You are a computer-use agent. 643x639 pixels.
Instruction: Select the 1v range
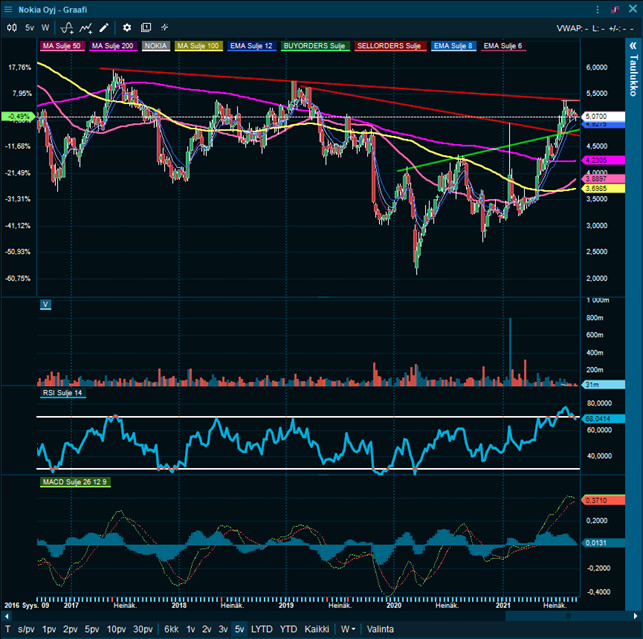pos(191,629)
